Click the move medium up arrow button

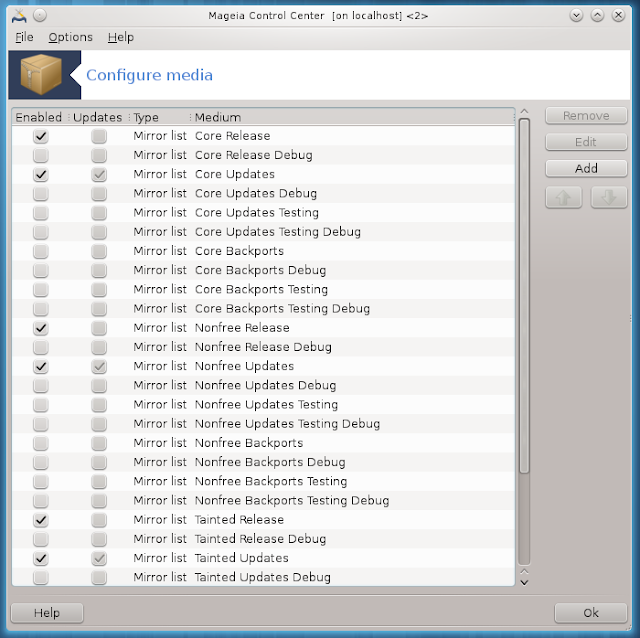pyautogui.click(x=563, y=198)
